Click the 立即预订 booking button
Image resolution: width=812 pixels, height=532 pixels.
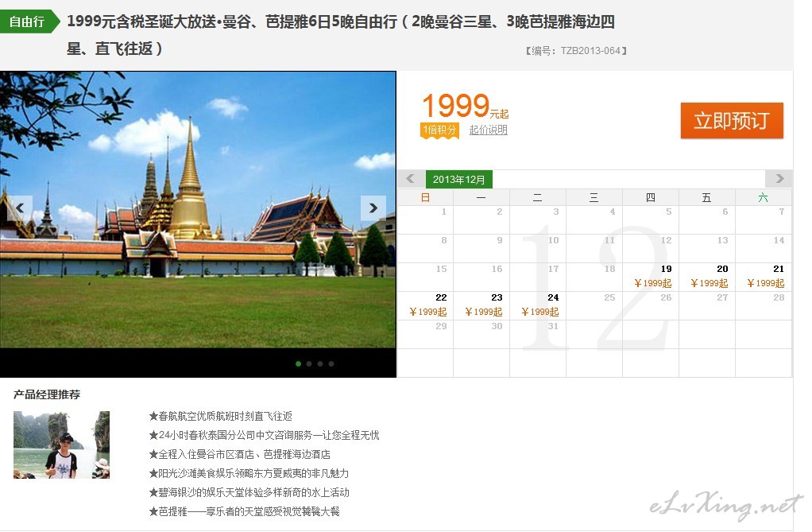tap(732, 120)
